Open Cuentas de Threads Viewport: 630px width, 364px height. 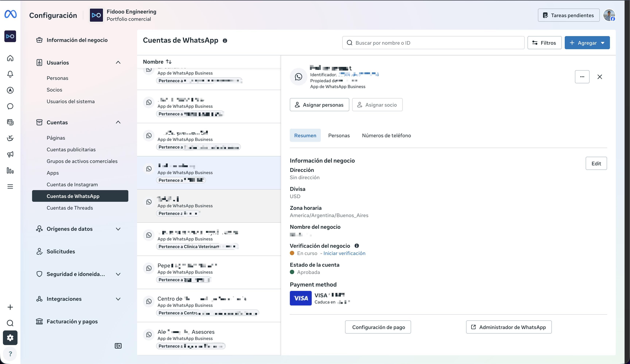pos(69,208)
